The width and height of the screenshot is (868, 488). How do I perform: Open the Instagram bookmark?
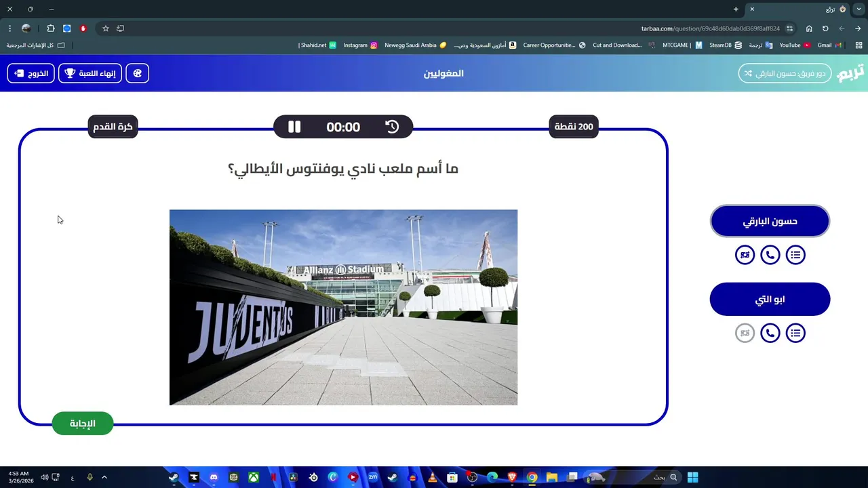[360, 45]
